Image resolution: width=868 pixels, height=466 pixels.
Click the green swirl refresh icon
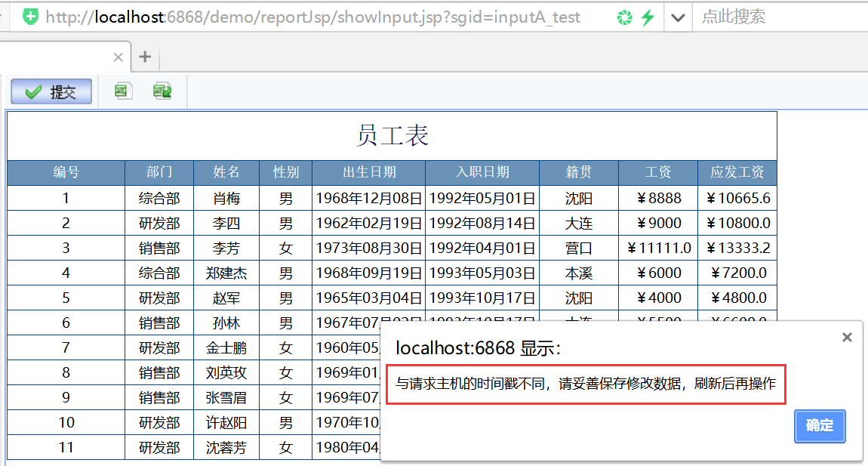pyautogui.click(x=624, y=17)
